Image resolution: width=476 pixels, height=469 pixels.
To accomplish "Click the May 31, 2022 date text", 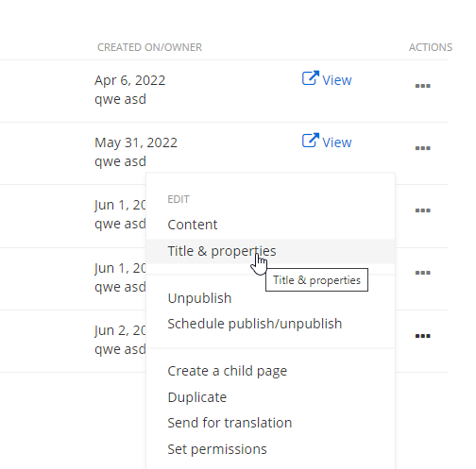I will 136,142.
